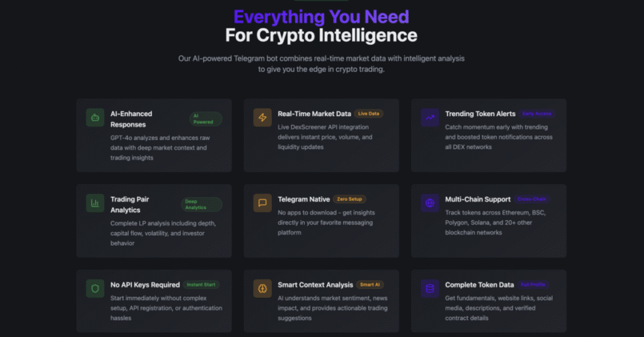Image resolution: width=644 pixels, height=337 pixels.
Task: Click the shield No API Keys icon
Action: (95, 288)
